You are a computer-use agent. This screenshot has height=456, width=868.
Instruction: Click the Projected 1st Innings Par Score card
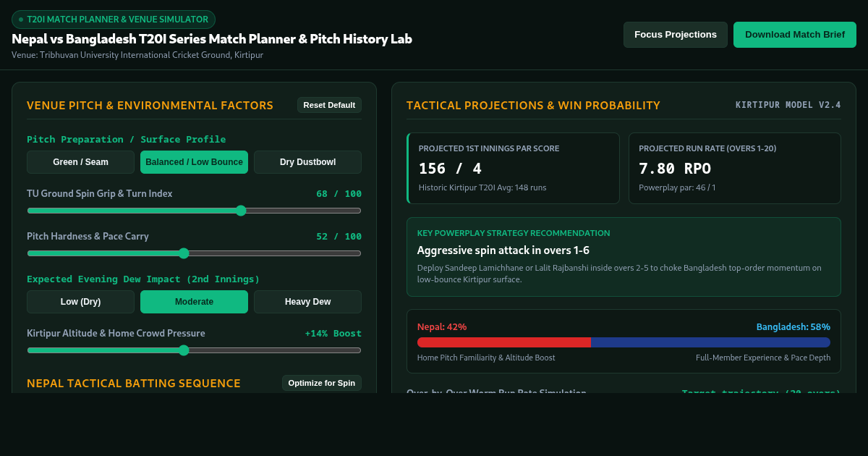point(513,168)
